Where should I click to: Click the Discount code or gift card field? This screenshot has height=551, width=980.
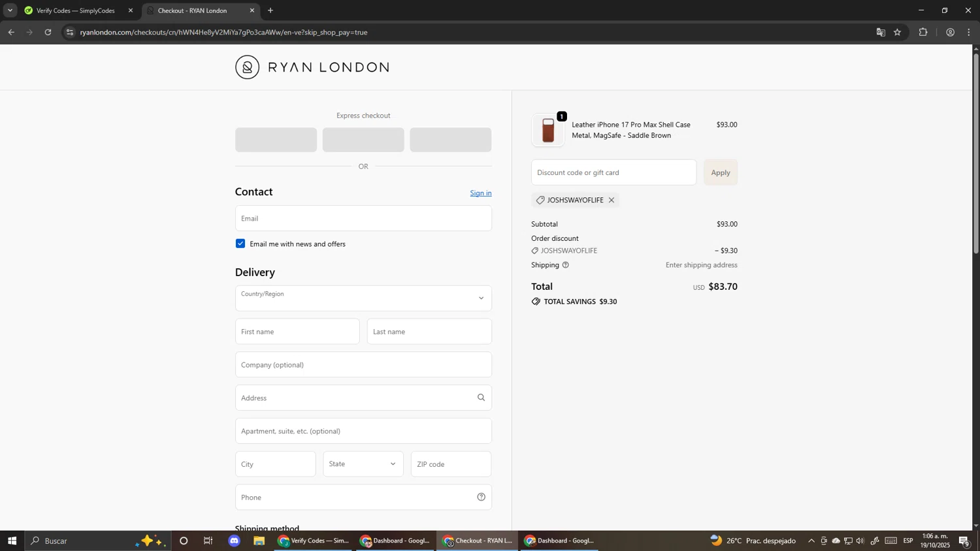tap(614, 172)
